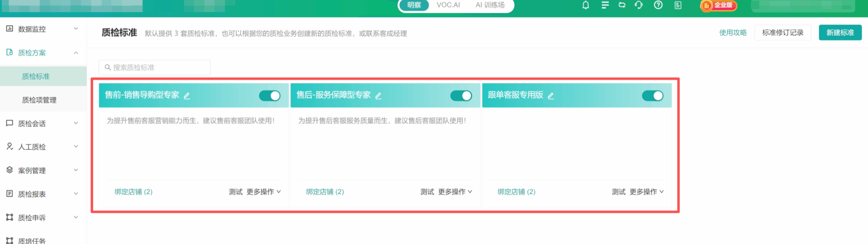Click the 质检会话 chat bubble icon
The height and width of the screenshot is (244, 868).
tap(9, 123)
